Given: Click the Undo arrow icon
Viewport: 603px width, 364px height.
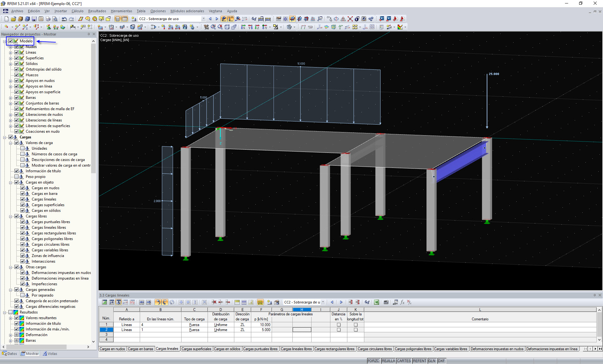Looking at the screenshot, I should click(x=64, y=19).
